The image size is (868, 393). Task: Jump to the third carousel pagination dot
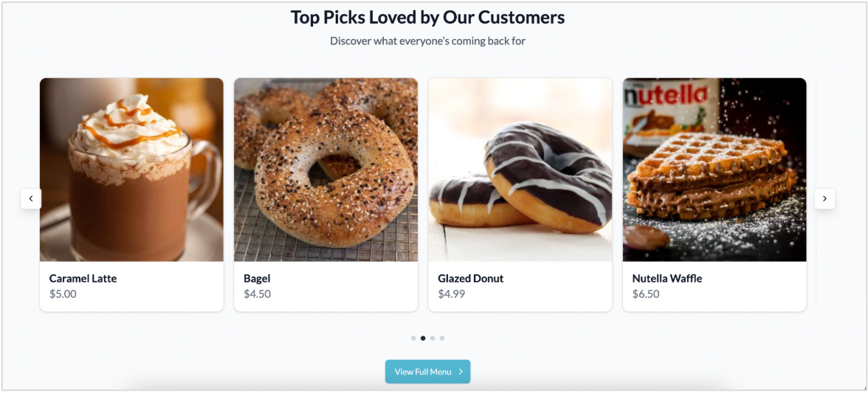tap(433, 338)
